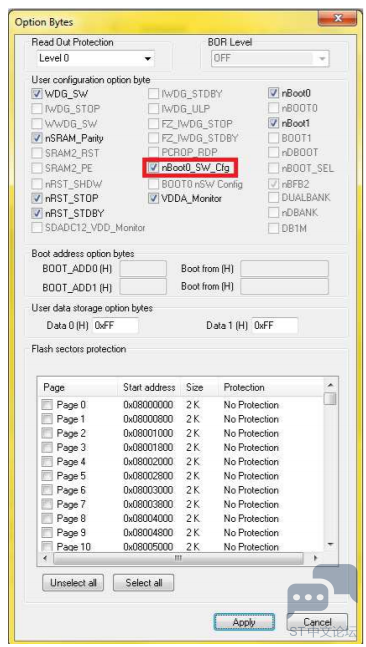Click the Data 0 (H) input field

click(x=116, y=326)
